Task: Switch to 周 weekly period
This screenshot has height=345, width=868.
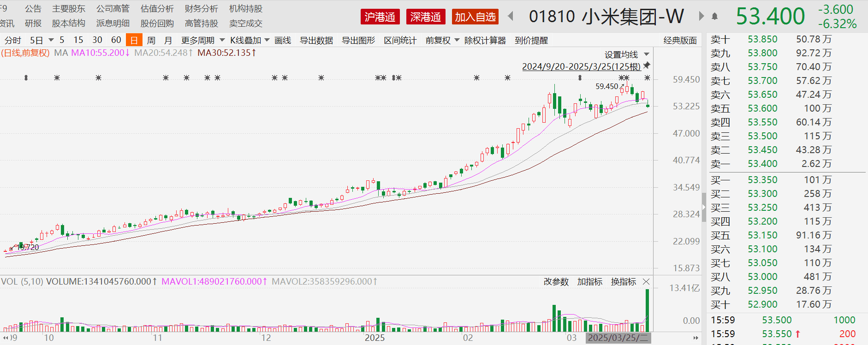Action: pyautogui.click(x=151, y=40)
